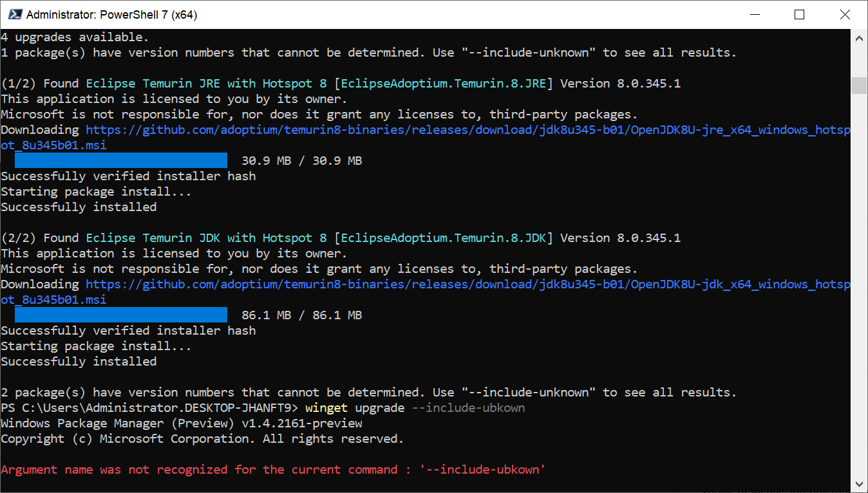Open the Administrator PowerShell window menu icon
The image size is (868, 493).
pos(14,14)
